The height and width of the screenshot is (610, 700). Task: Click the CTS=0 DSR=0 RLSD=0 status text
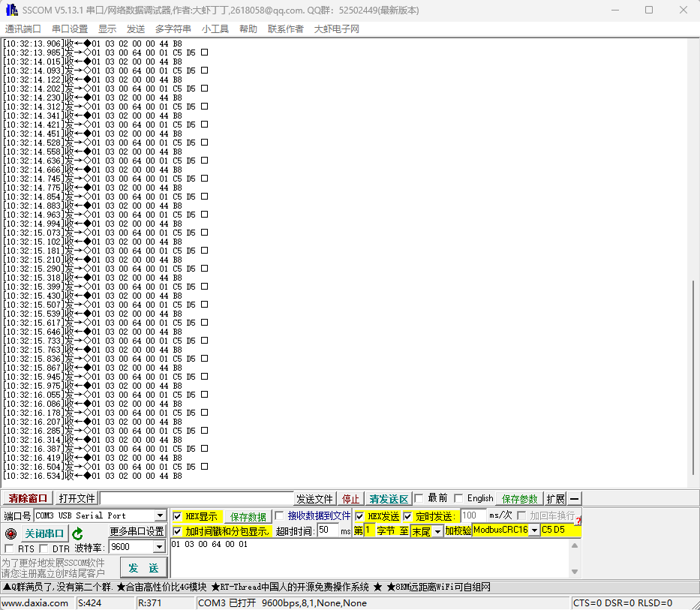pyautogui.click(x=622, y=602)
